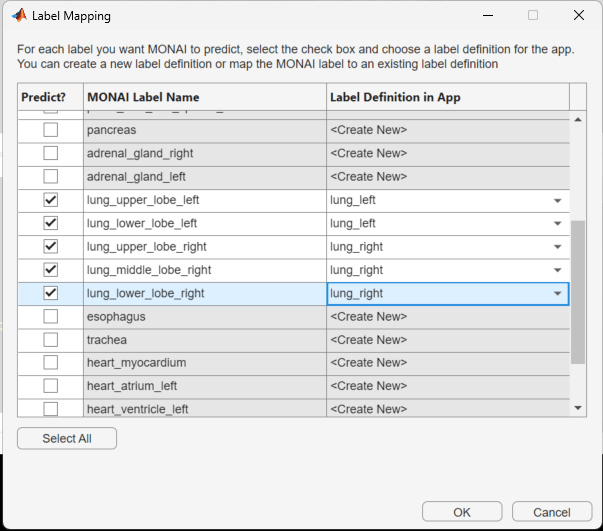Click the Predict? column header
This screenshot has width=603, height=531.
pos(50,97)
